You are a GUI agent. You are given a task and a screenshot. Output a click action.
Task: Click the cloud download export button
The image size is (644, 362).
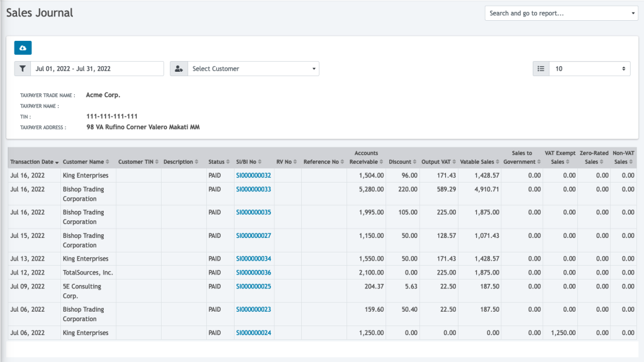click(23, 48)
